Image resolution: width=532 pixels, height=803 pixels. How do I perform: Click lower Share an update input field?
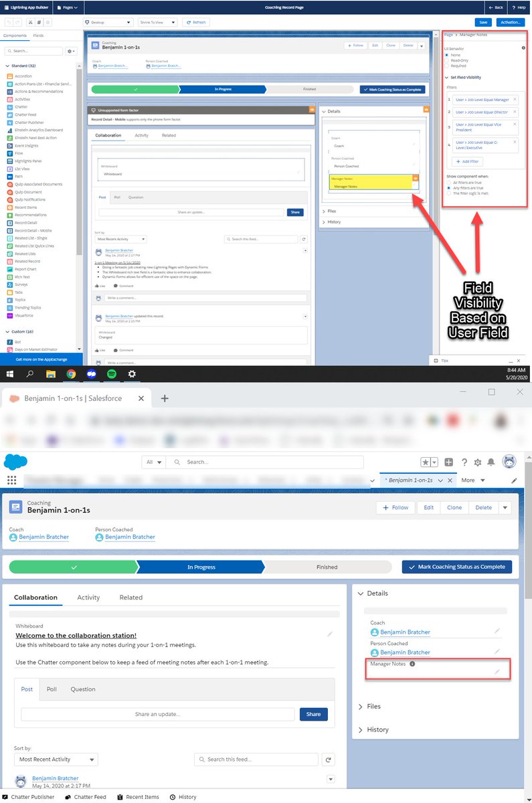pyautogui.click(x=158, y=714)
